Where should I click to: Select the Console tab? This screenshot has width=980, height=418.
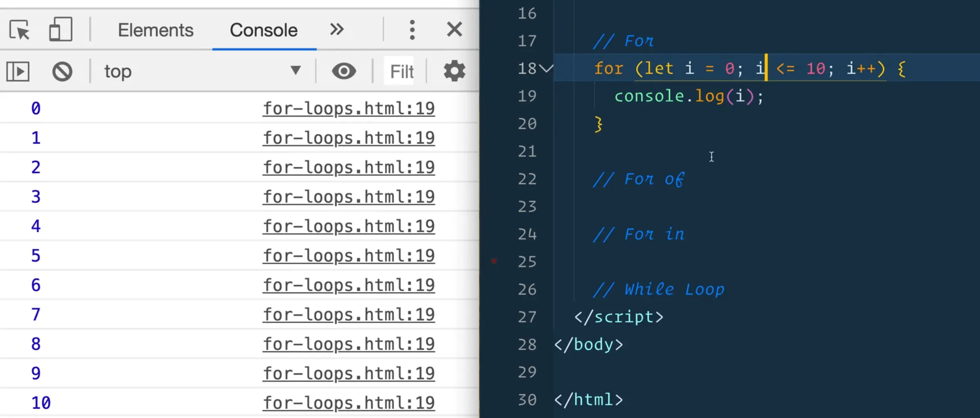click(x=264, y=29)
